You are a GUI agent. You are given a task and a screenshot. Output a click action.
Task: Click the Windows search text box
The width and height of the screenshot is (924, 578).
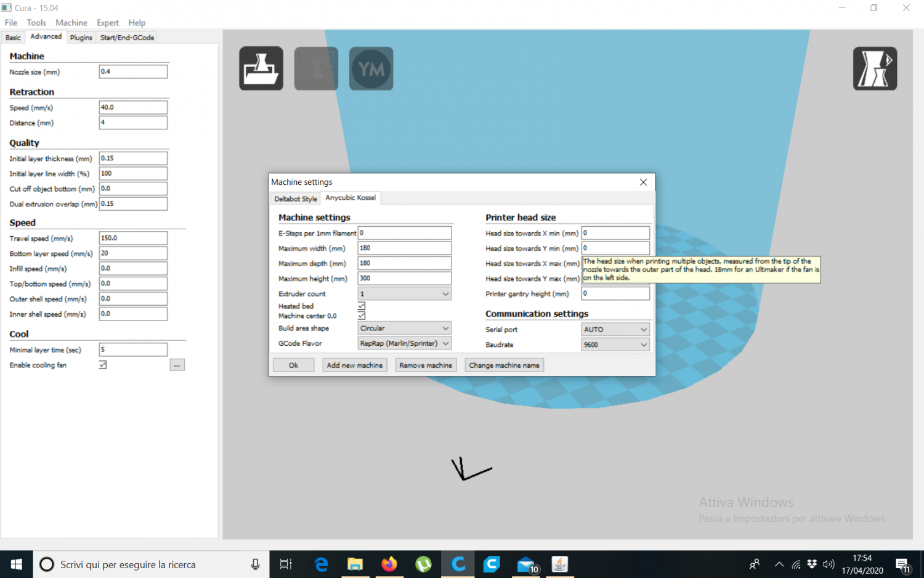tap(151, 564)
